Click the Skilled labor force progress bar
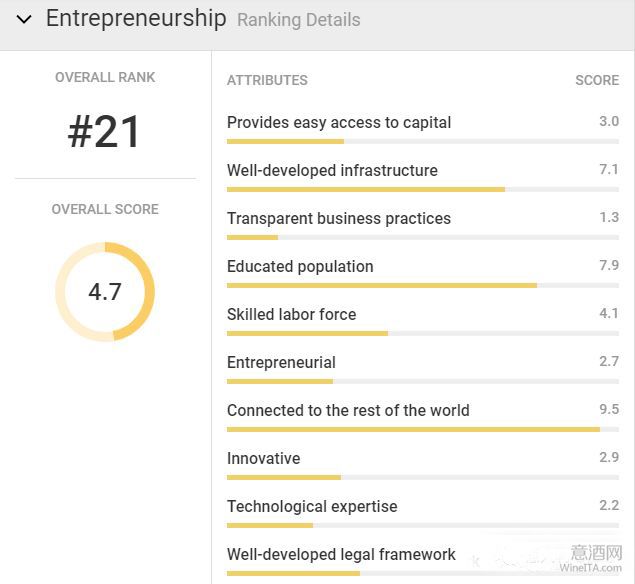This screenshot has width=635, height=584. point(423,333)
